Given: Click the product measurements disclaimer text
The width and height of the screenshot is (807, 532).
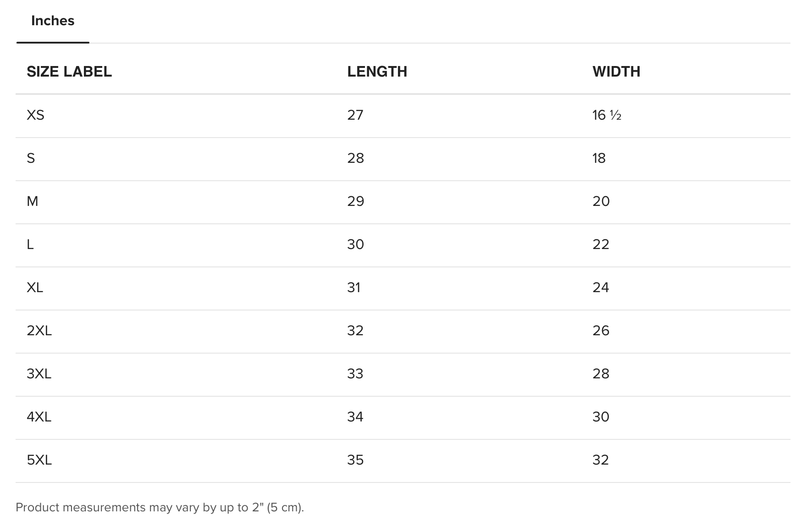Looking at the screenshot, I should click(160, 508).
